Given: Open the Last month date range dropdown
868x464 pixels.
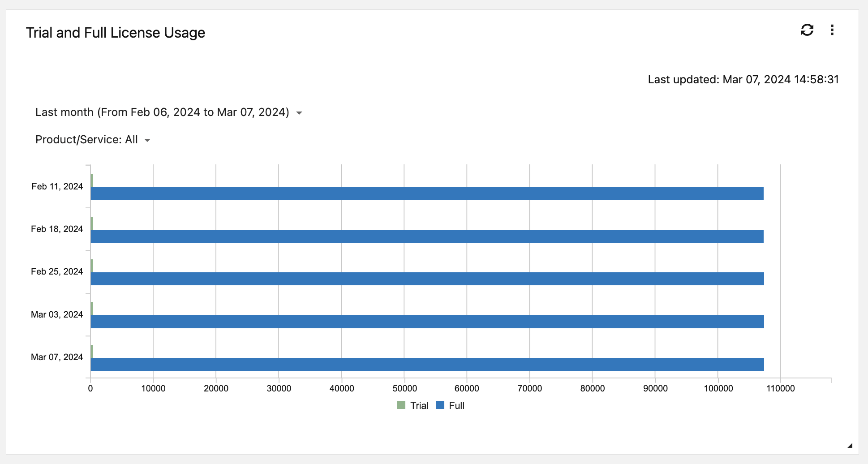Looking at the screenshot, I should (162, 112).
